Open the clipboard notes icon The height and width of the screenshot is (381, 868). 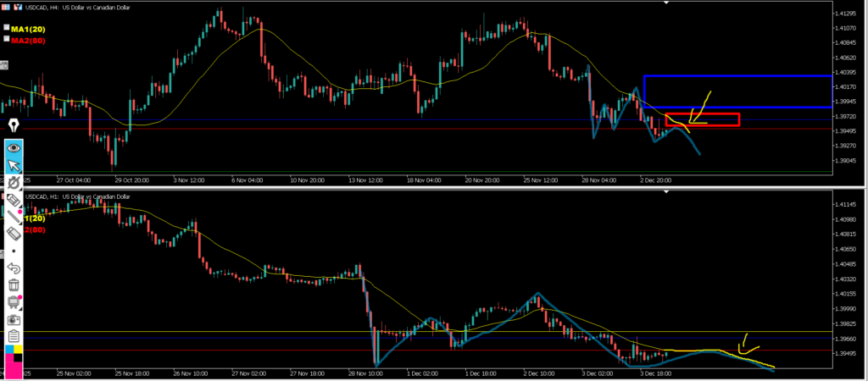[x=14, y=337]
